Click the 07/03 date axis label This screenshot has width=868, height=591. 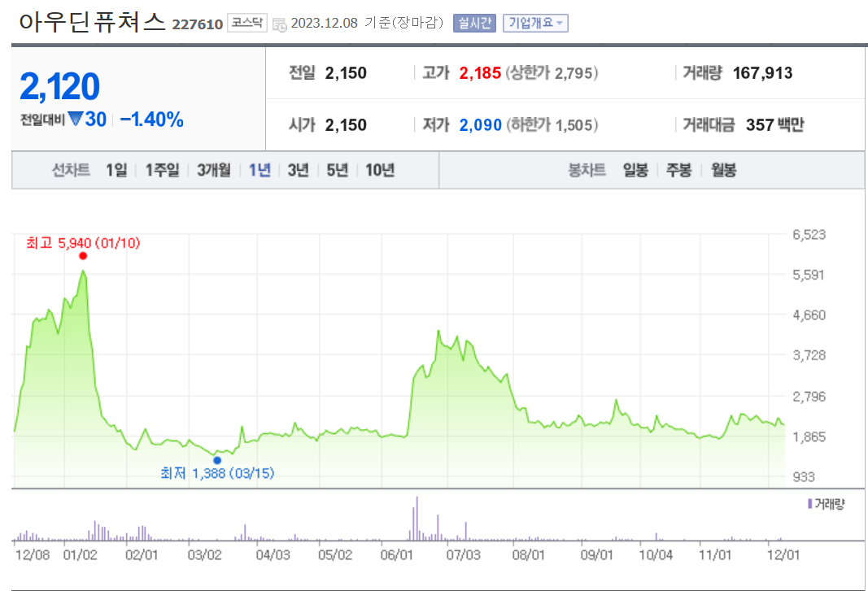tap(464, 554)
